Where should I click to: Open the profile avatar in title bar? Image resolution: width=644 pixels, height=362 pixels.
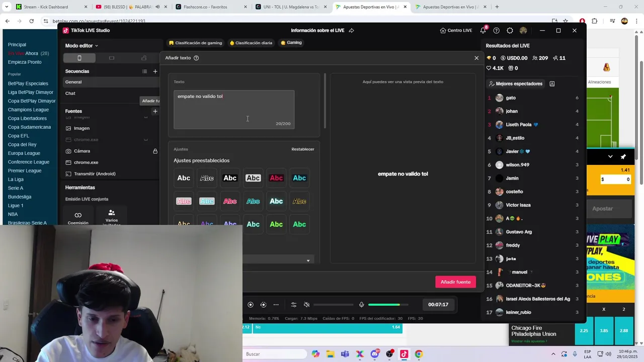coord(523,31)
